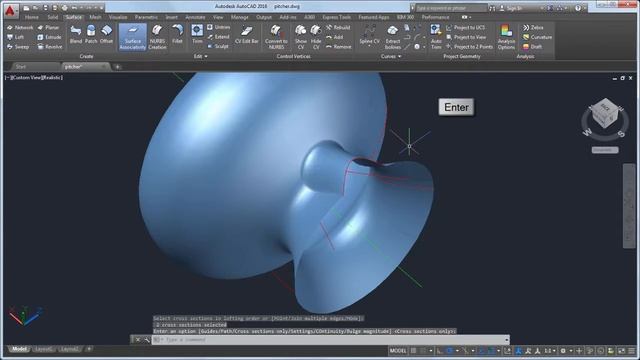Open the Parametric ribbon tab

coord(146,17)
